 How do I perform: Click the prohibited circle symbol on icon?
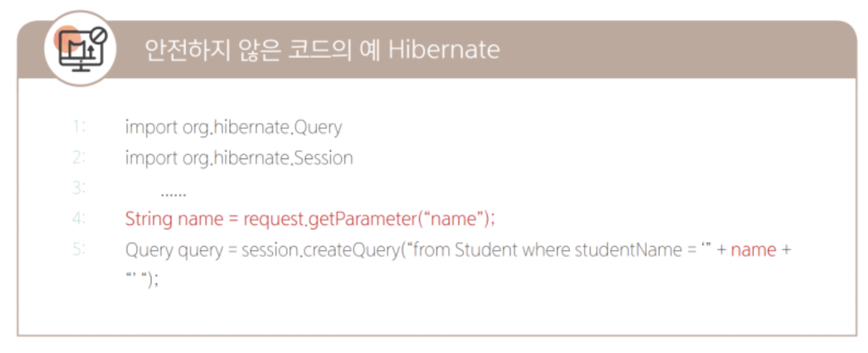tap(99, 36)
